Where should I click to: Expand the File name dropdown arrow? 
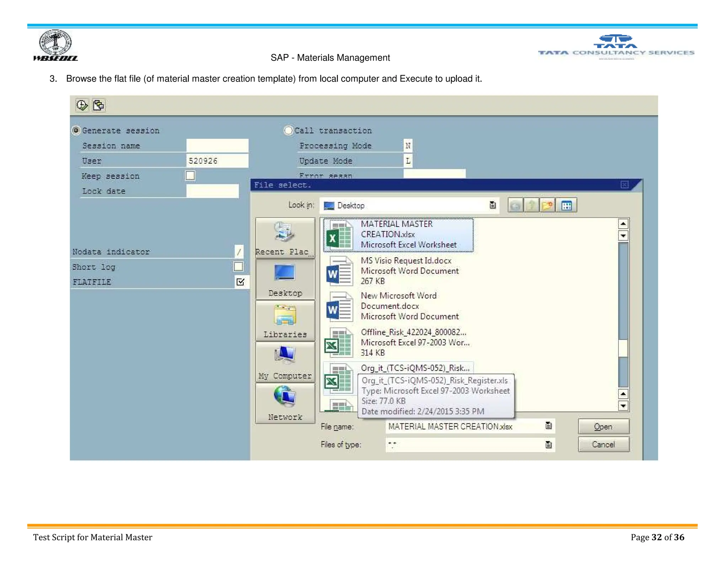click(548, 426)
